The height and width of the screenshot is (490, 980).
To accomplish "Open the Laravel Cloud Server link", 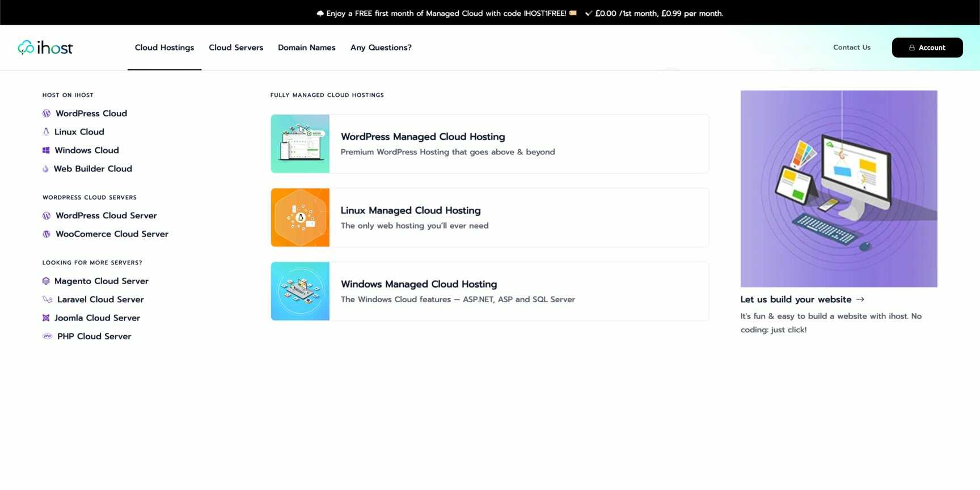I will 100,299.
